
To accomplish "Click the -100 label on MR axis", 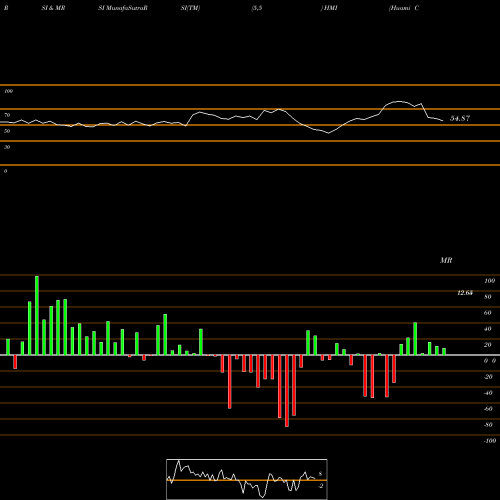I will (490, 441).
